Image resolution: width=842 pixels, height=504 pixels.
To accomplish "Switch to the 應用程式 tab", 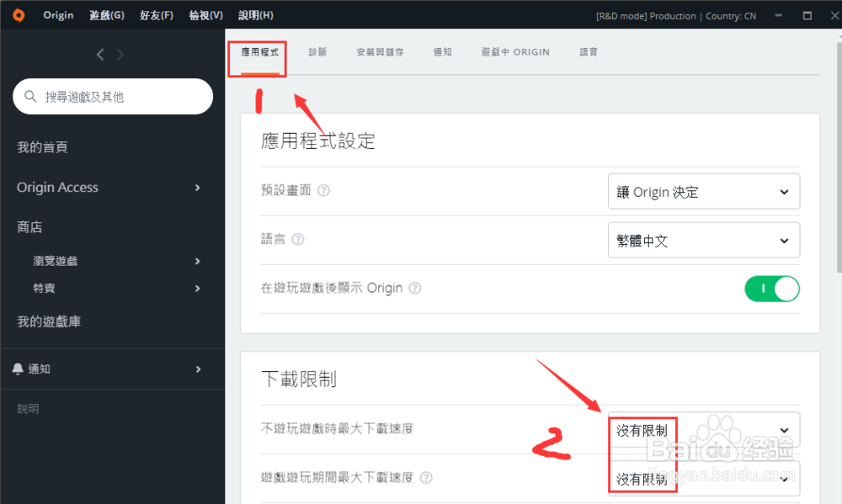I will 260,52.
